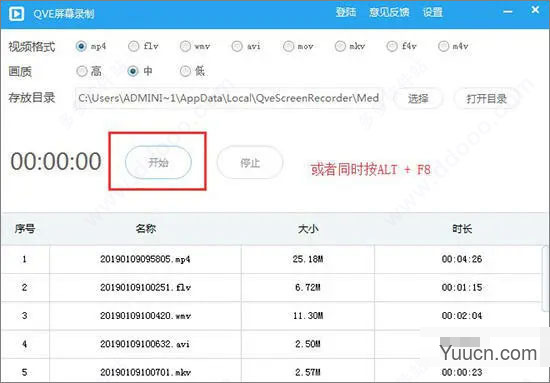Select file 20190109095805.mp4
Image resolution: width=550 pixels, height=383 pixels.
click(145, 259)
